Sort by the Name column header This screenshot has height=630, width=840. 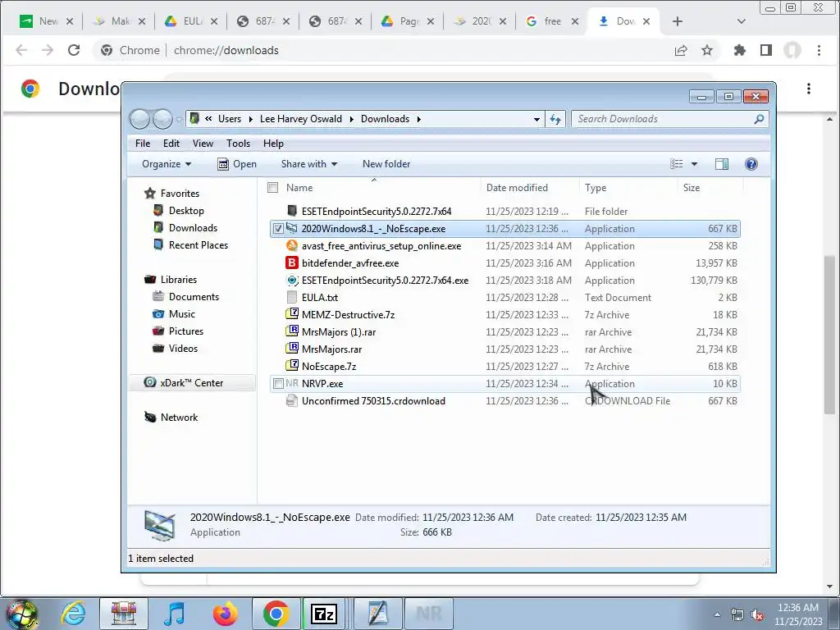coord(374,188)
